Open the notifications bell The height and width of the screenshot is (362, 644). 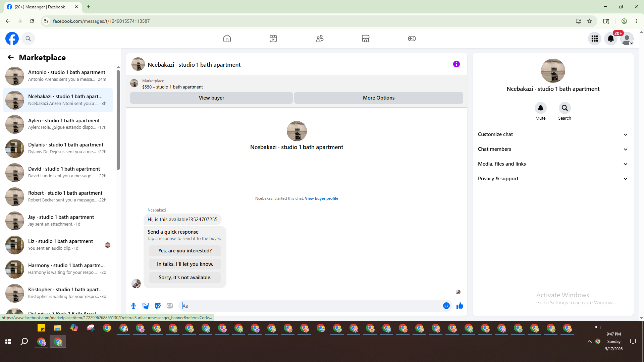tap(611, 39)
